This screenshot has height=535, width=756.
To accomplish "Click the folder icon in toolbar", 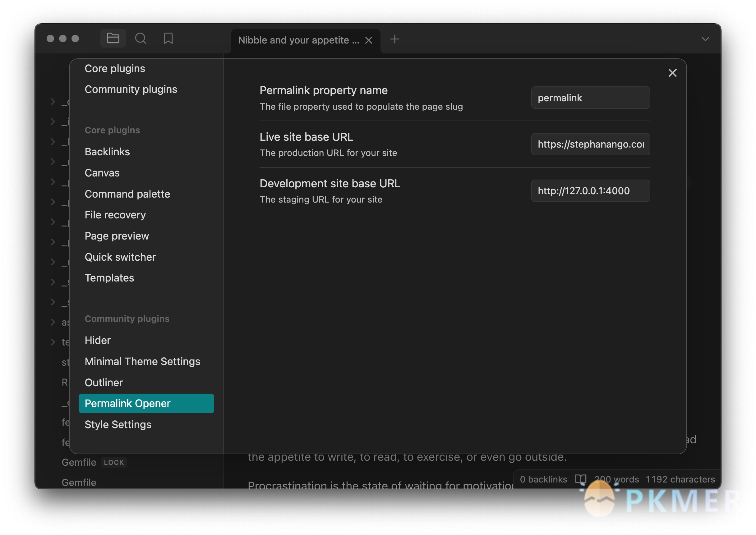I will [113, 39].
